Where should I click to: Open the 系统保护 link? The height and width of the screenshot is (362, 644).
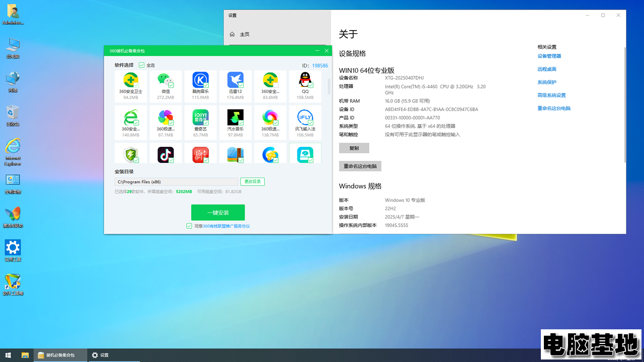click(547, 82)
